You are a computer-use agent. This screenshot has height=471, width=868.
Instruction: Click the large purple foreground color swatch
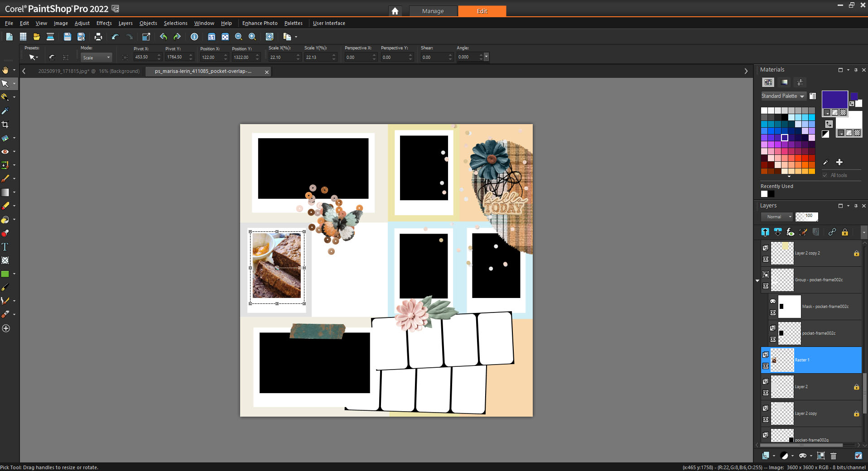point(834,99)
